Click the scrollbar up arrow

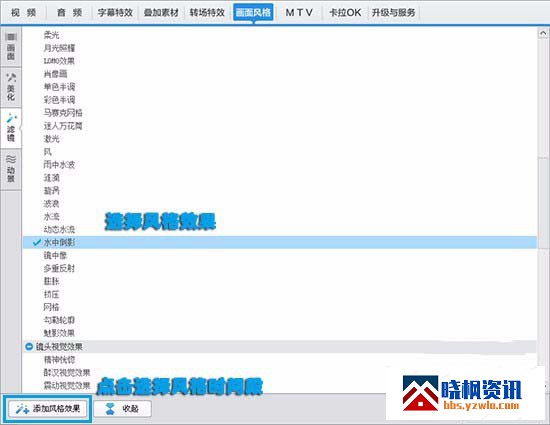[543, 33]
